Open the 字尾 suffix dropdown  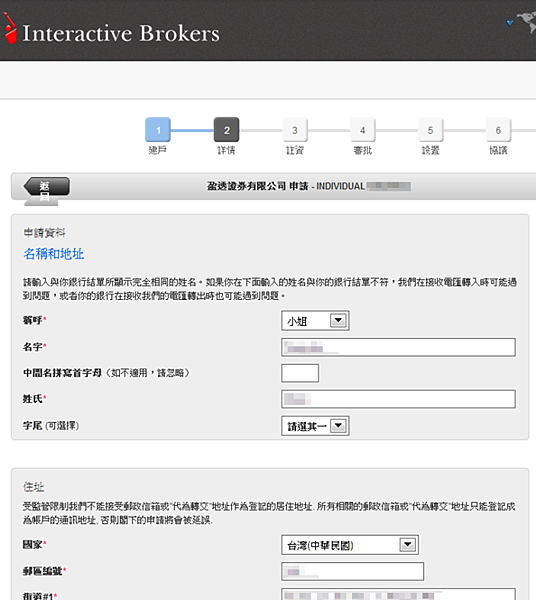tap(315, 426)
